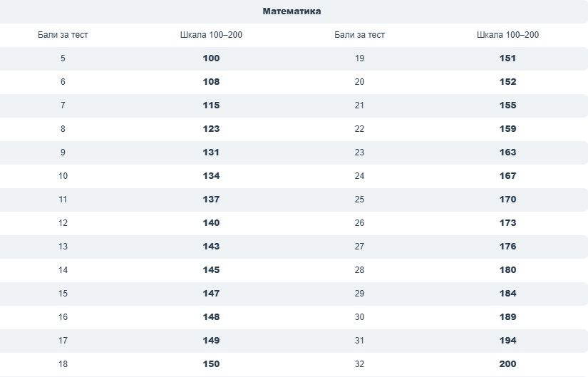
Task: Click the right "Бали за тест" column header
Action: pyautogui.click(x=359, y=35)
